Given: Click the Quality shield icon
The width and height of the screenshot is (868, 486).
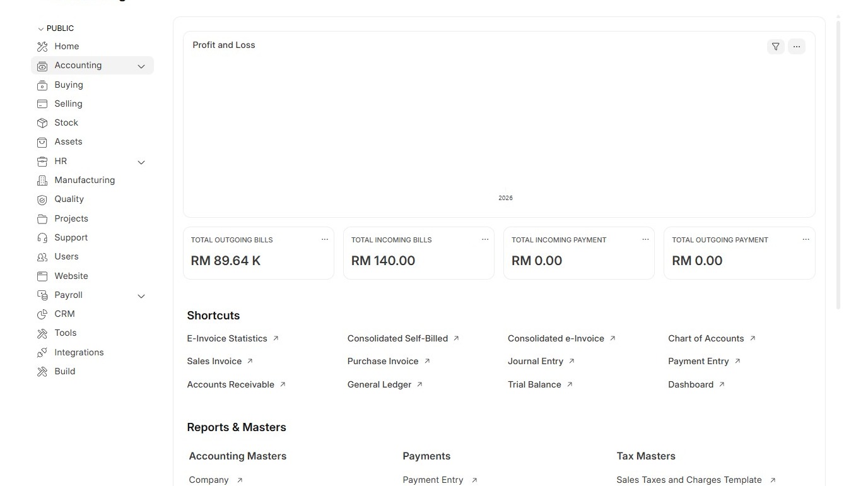Looking at the screenshot, I should click(42, 199).
